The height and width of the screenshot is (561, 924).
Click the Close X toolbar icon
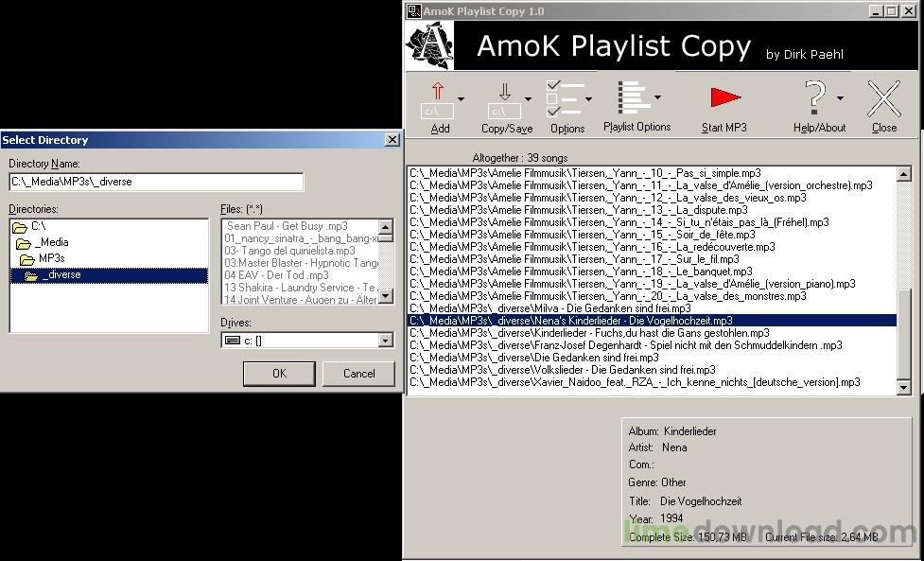pos(884,99)
